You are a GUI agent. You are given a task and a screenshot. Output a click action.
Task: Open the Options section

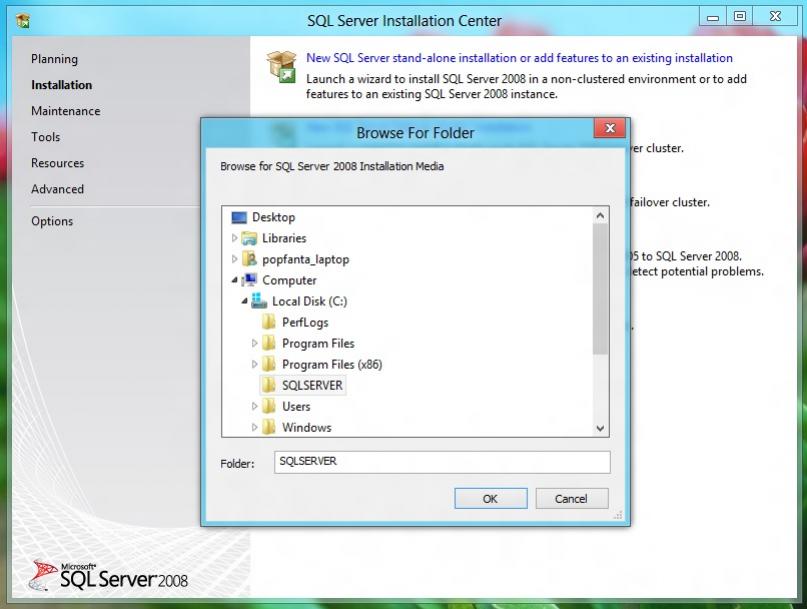click(x=52, y=221)
